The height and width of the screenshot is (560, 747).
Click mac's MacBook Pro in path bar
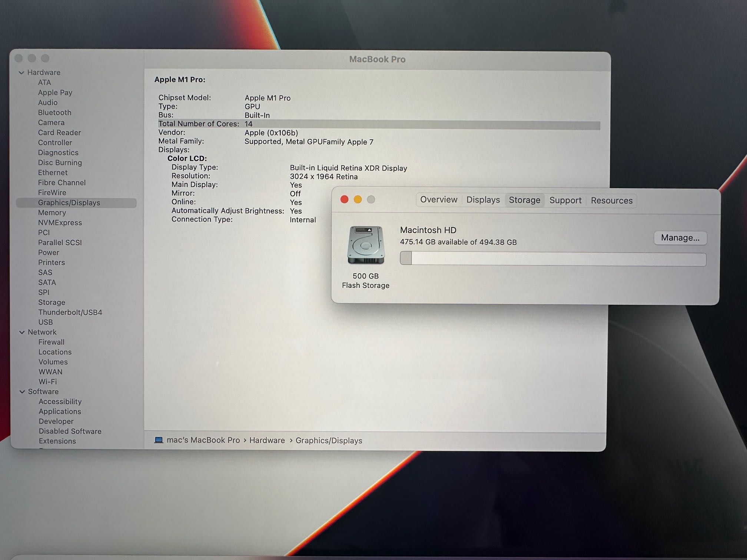tap(203, 440)
